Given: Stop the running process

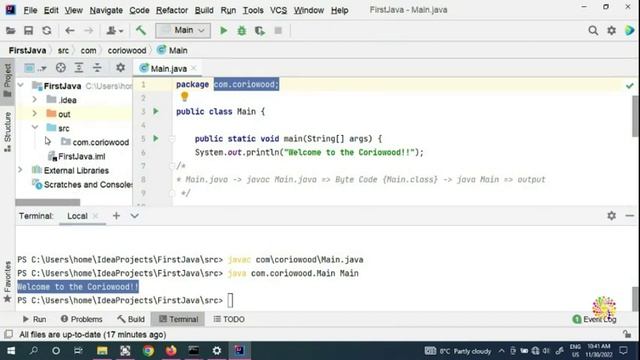Looking at the screenshot, I should (278, 31).
